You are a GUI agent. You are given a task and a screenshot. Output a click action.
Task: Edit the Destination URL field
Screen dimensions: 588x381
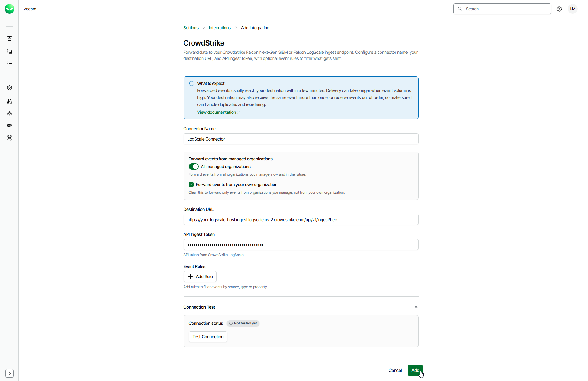coord(301,219)
